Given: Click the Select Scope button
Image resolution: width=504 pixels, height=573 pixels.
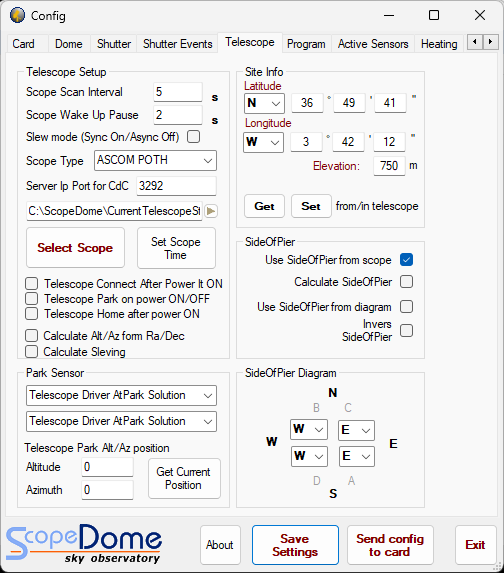Looking at the screenshot, I should 75,248.
